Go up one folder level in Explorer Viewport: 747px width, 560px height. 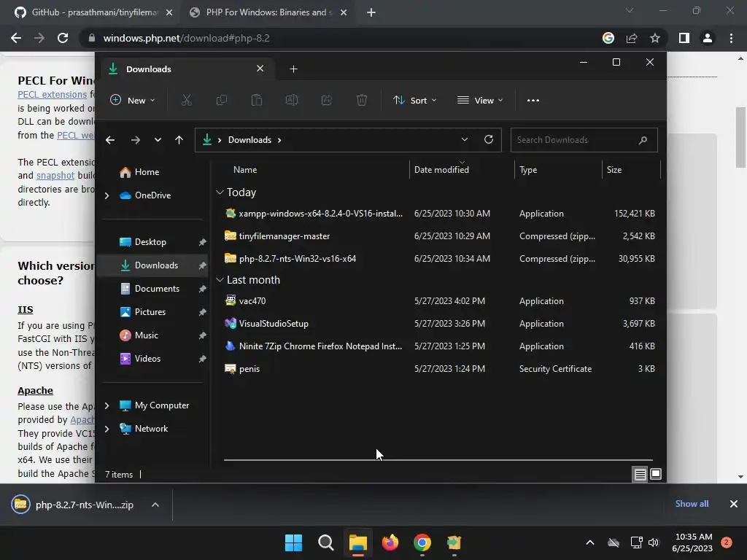(x=179, y=140)
